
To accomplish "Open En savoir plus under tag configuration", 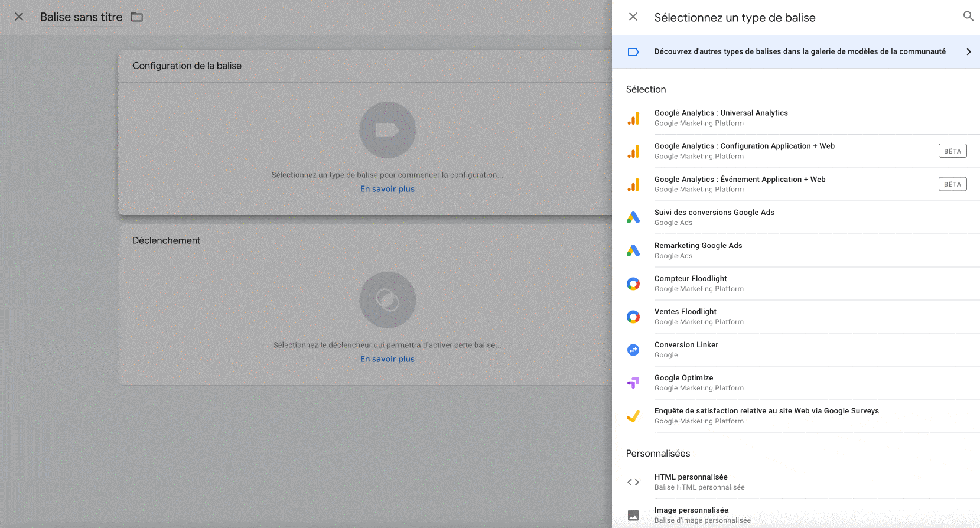I will point(388,189).
